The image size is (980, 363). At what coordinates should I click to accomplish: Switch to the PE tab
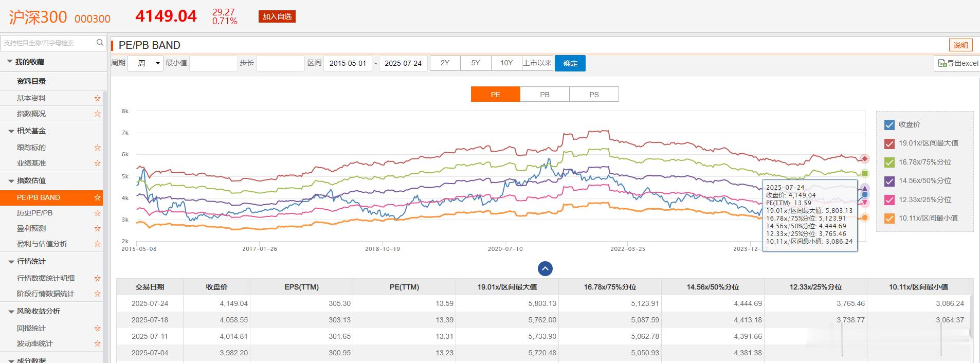coord(496,94)
